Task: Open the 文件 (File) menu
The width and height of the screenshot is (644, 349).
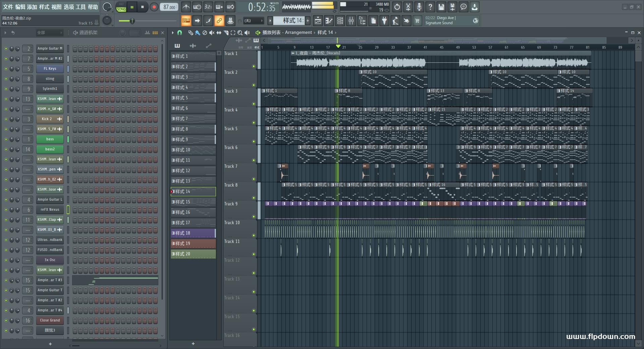Action: [x=8, y=7]
